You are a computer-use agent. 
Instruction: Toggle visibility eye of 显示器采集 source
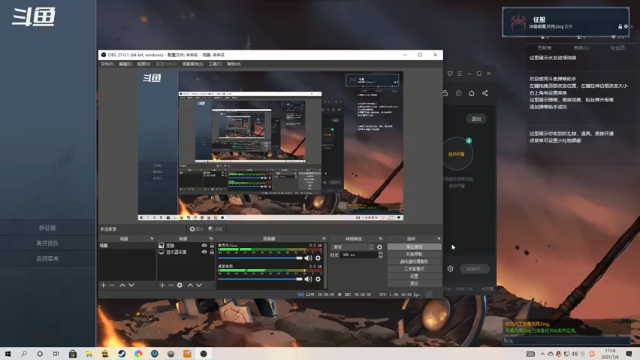pyautogui.click(x=204, y=252)
